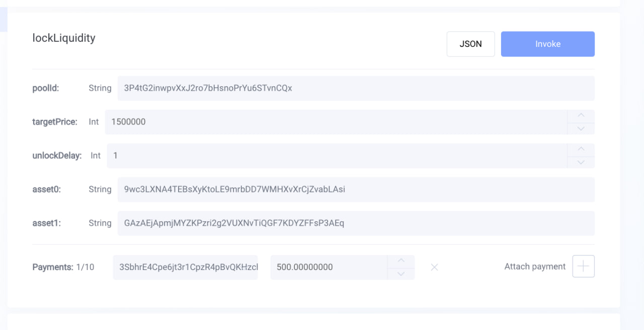Open the JSON view
Viewport: 644px width, 330px height.
click(x=471, y=44)
